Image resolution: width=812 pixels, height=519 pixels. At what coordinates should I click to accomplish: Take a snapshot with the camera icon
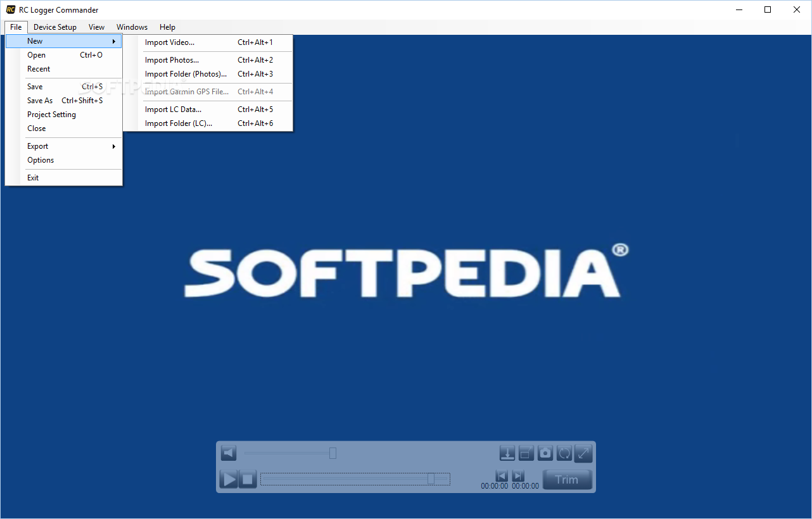point(545,453)
